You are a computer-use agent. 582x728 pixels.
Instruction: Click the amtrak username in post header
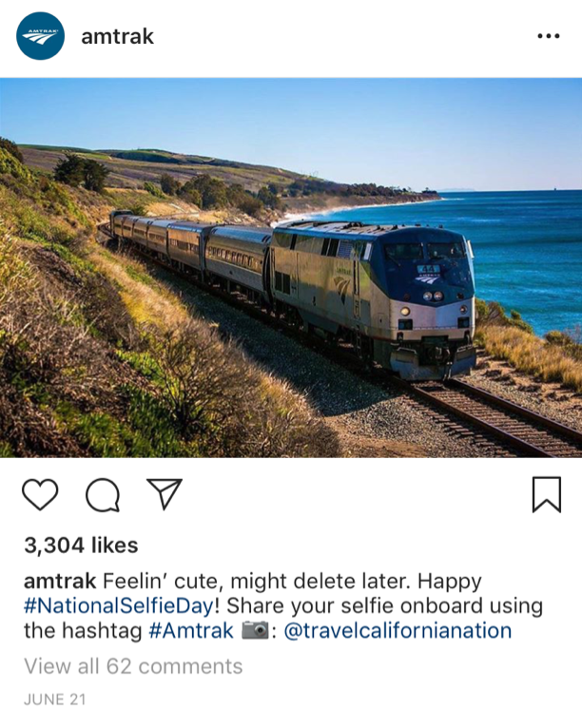(x=118, y=37)
